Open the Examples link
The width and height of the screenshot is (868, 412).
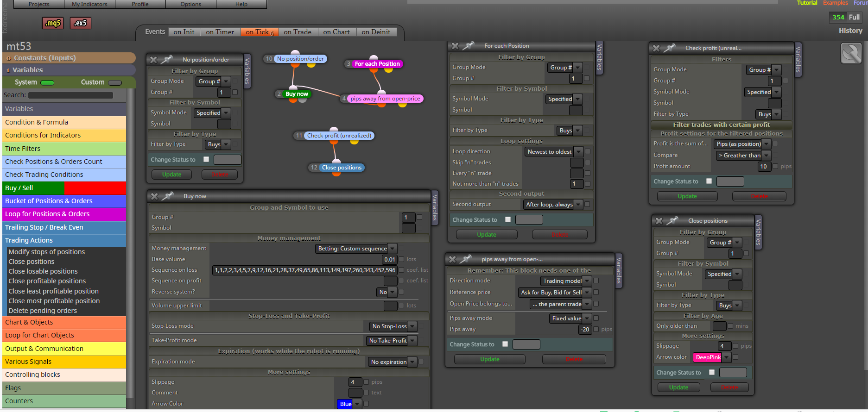[836, 3]
